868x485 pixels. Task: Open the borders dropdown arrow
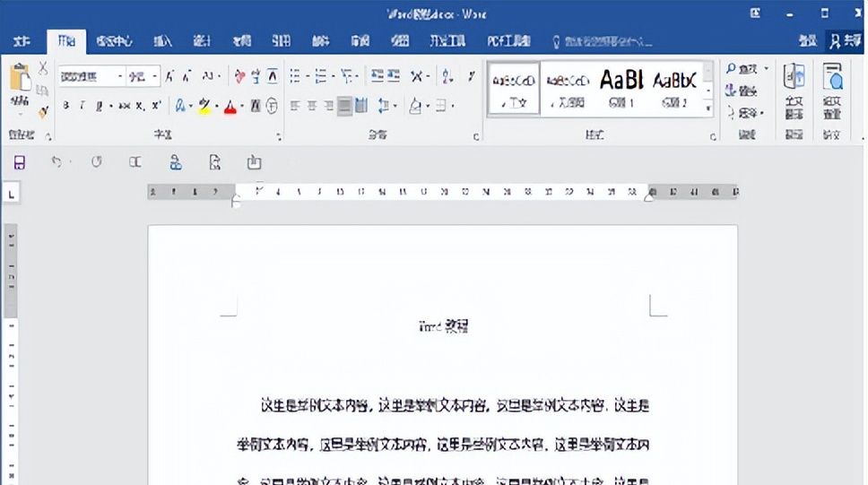[454, 106]
